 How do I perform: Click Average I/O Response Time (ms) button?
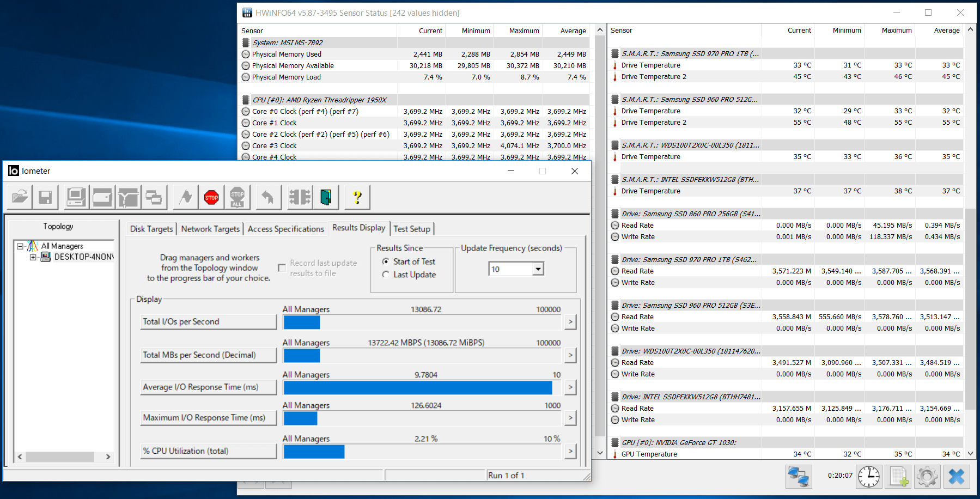(x=209, y=387)
